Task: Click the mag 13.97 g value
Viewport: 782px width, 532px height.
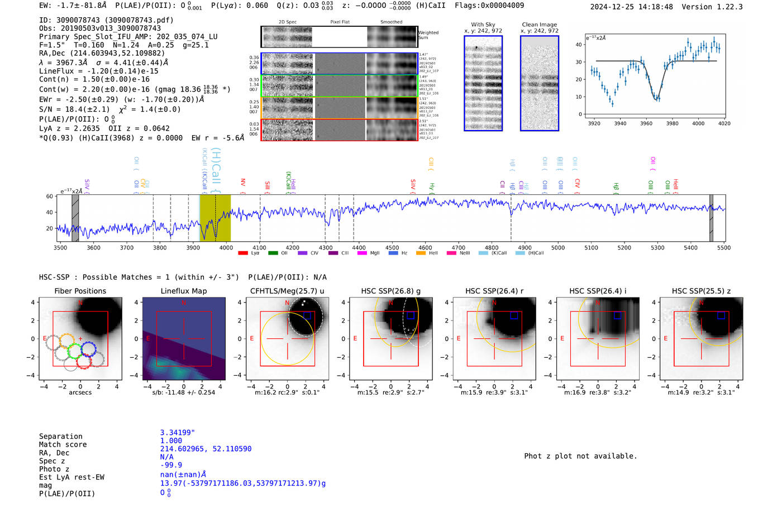Action: (243, 483)
